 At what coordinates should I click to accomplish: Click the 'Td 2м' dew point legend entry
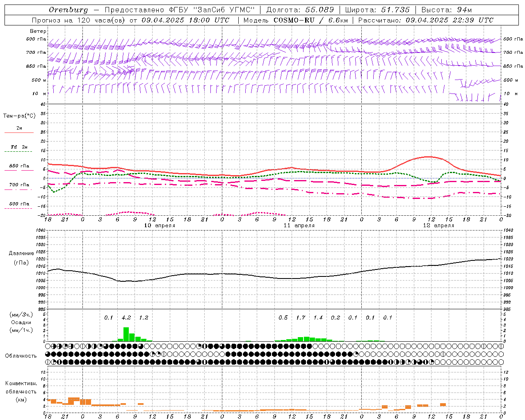pos(19,147)
